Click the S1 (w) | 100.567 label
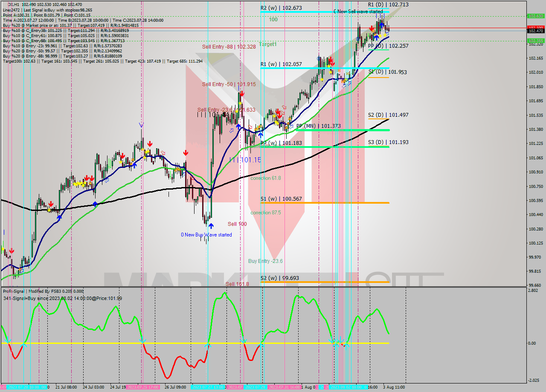The width and height of the screenshot is (546, 392). tap(281, 199)
